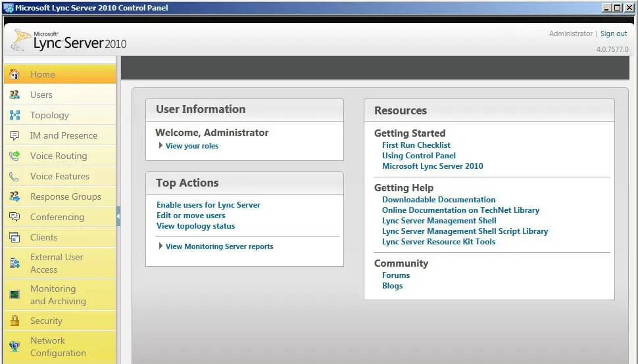638x364 pixels.
Task: Open Edit or move users link
Action: (x=191, y=216)
